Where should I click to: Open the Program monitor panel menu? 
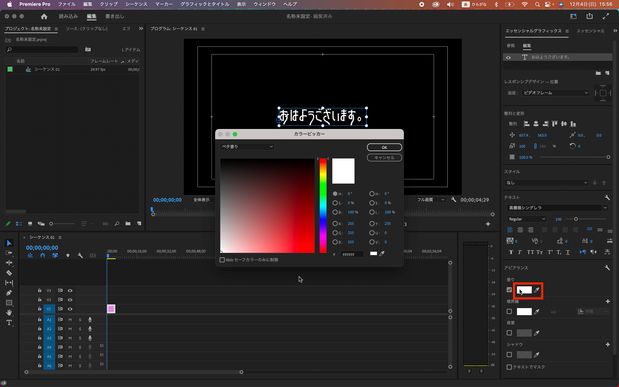point(203,29)
